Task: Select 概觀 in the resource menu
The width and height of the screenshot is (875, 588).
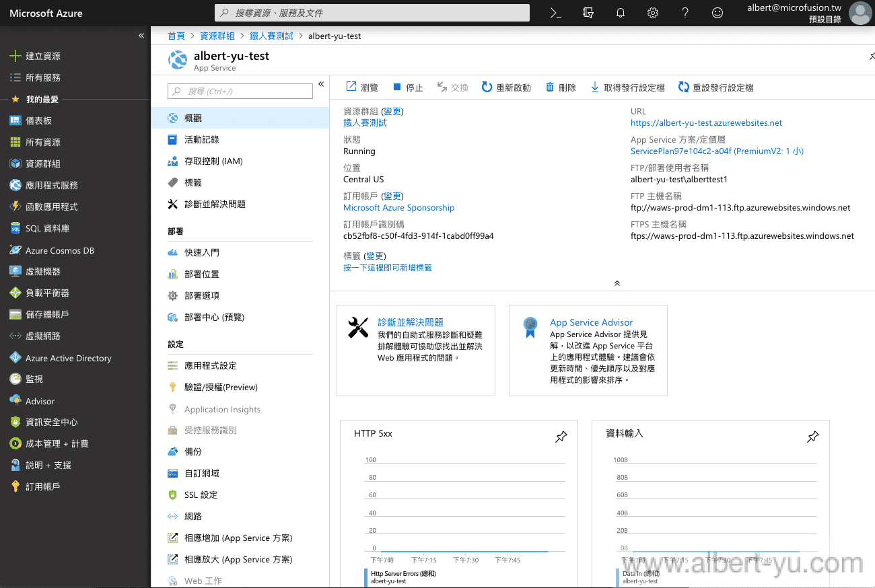Action: point(240,118)
